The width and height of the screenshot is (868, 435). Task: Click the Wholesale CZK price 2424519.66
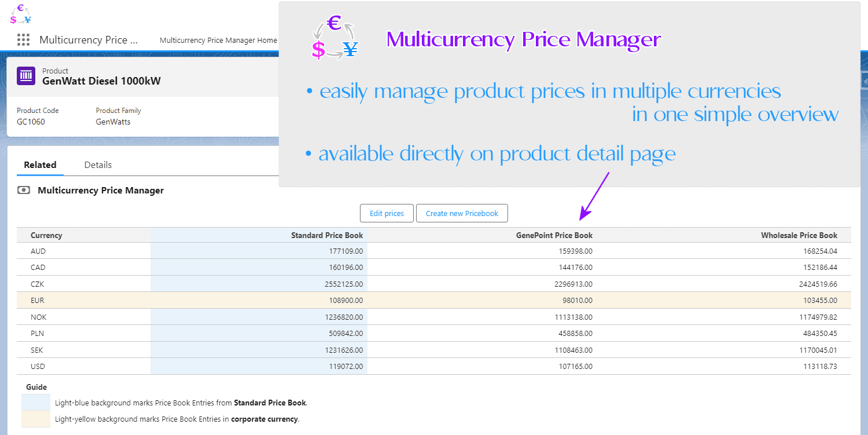coord(817,284)
